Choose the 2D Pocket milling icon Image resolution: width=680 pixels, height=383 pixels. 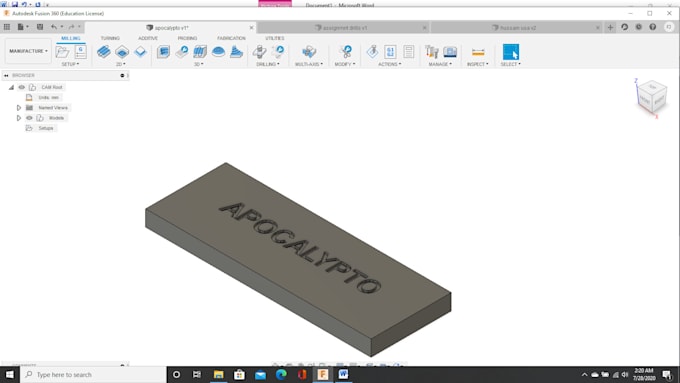click(122, 52)
